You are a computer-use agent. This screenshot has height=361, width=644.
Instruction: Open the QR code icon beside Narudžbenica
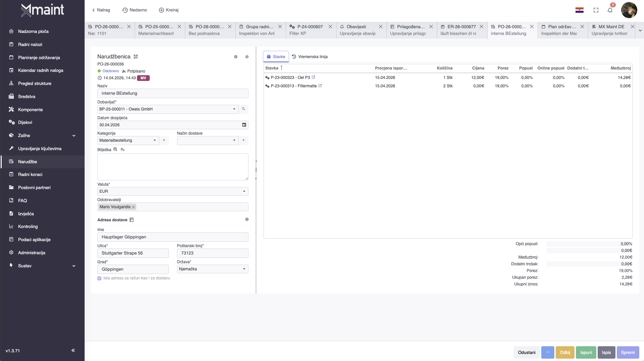[136, 56]
